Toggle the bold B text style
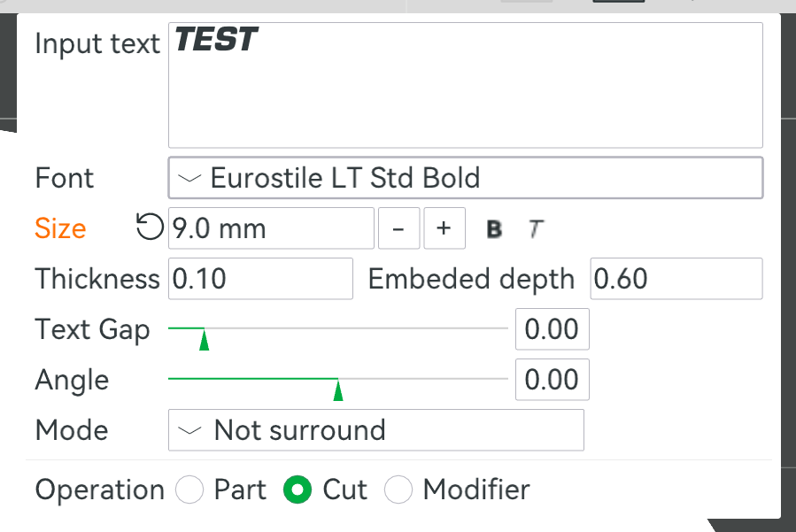This screenshot has height=532, width=796. pyautogui.click(x=494, y=229)
